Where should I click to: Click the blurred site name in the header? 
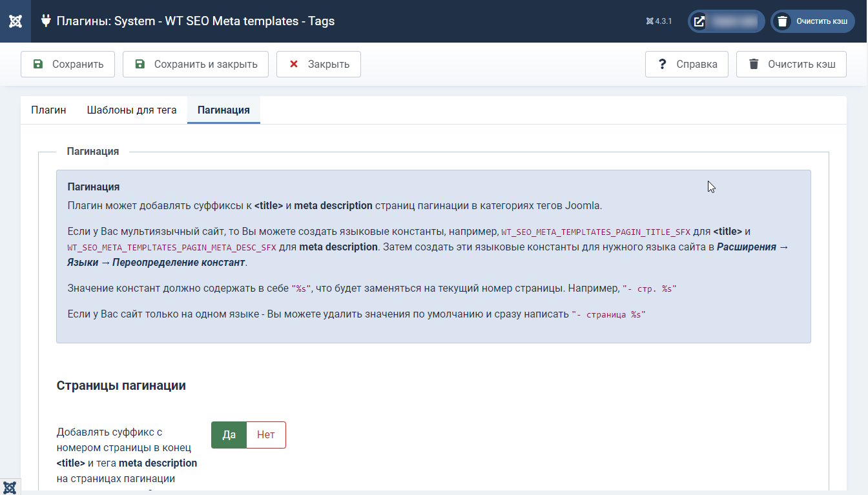tap(733, 21)
